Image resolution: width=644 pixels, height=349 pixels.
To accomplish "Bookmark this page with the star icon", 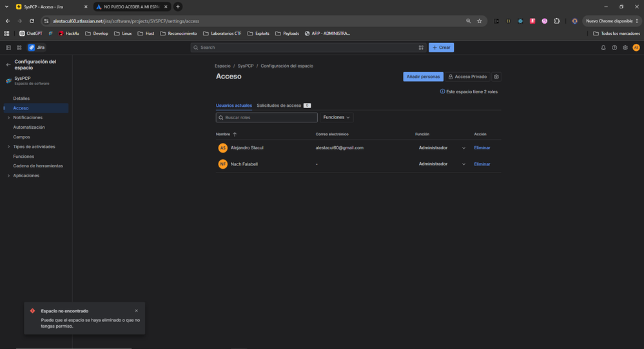I will (480, 21).
